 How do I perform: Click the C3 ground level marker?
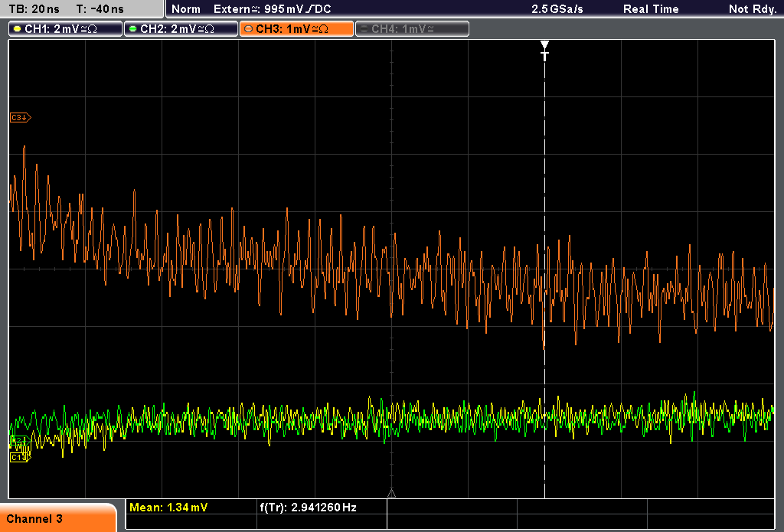click(21, 118)
